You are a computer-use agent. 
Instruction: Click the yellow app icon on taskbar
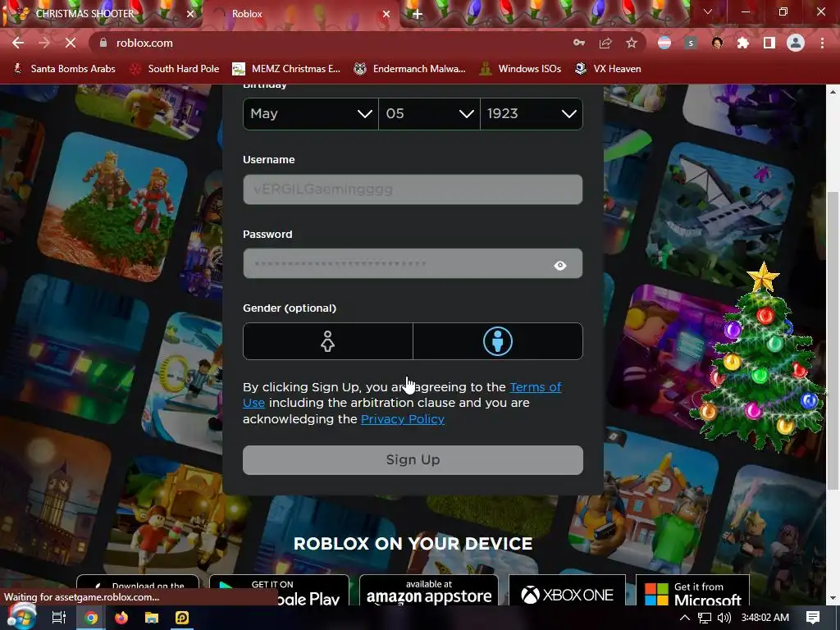tap(182, 618)
